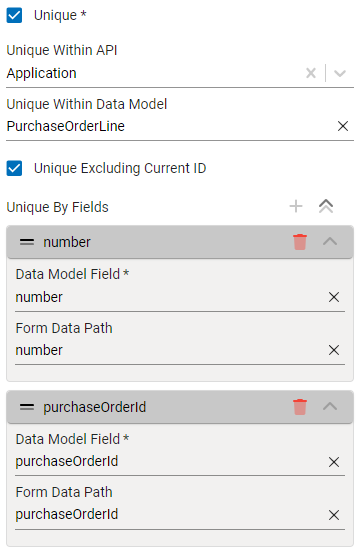Clear the Unique Within API selection
Image resolution: width=360 pixels, height=555 pixels.
(x=311, y=73)
